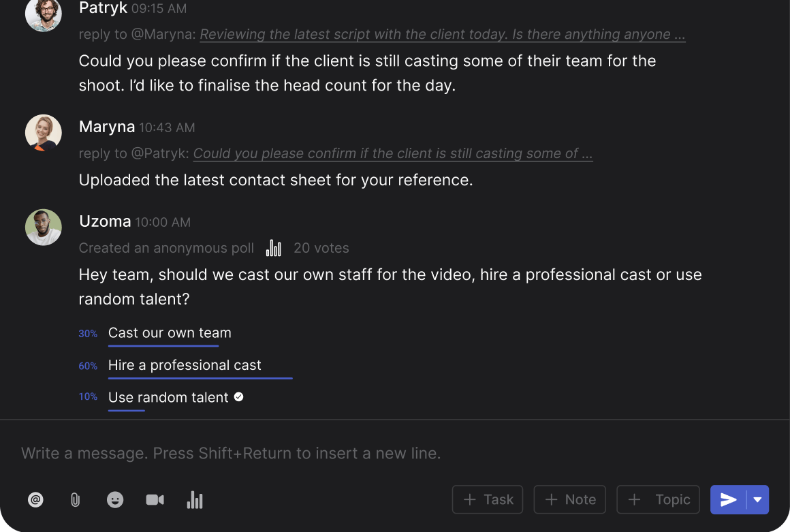Add a new Note

570,500
